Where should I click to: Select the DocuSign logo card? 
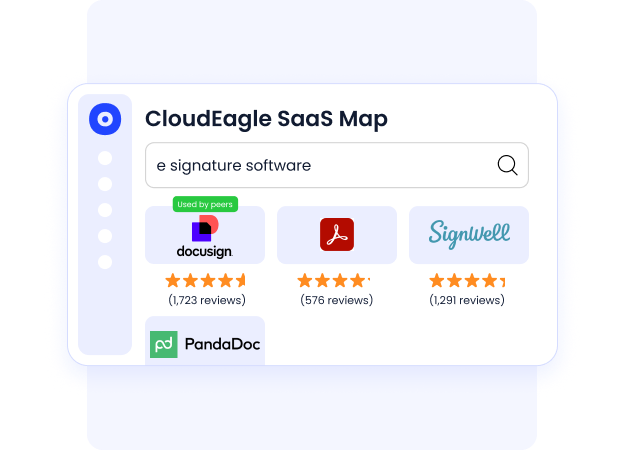point(205,235)
